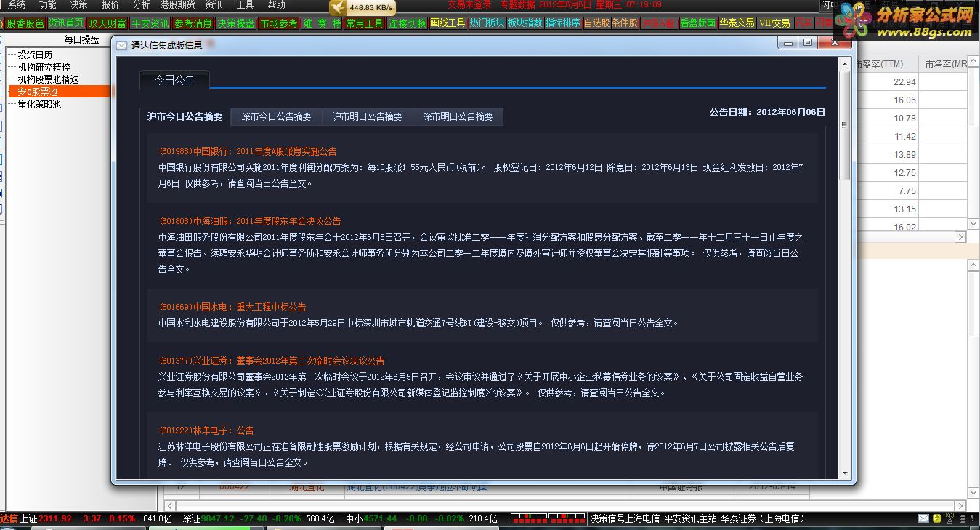This screenshot has height=530, width=980.
Task: Open 中国水电 重大工程中标公告 link
Action: [x=232, y=307]
